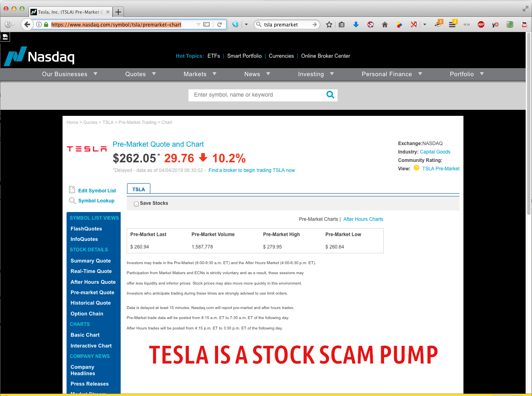This screenshot has height=396, width=532.
Task: Click the magnifier icon in browser search box
Action: [x=259, y=24]
